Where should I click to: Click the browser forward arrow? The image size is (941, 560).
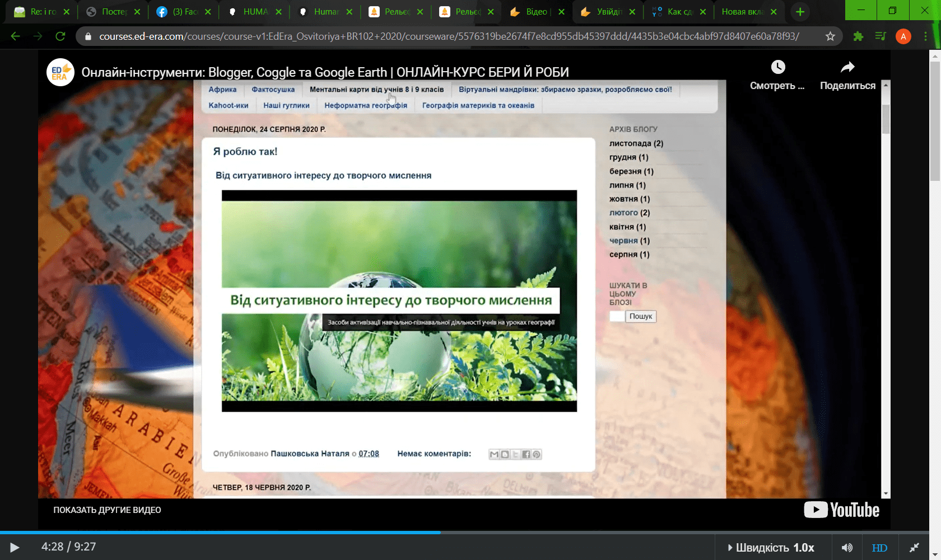[x=38, y=36]
